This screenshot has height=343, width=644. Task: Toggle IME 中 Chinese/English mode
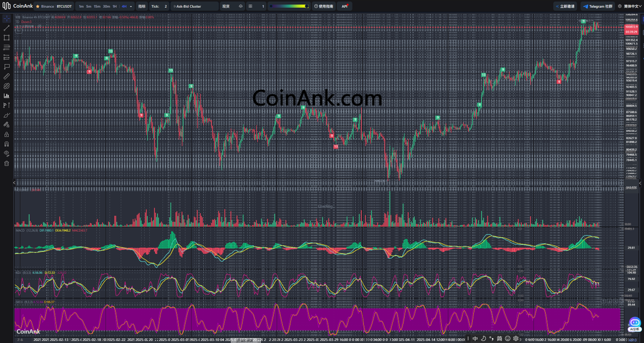(475, 339)
